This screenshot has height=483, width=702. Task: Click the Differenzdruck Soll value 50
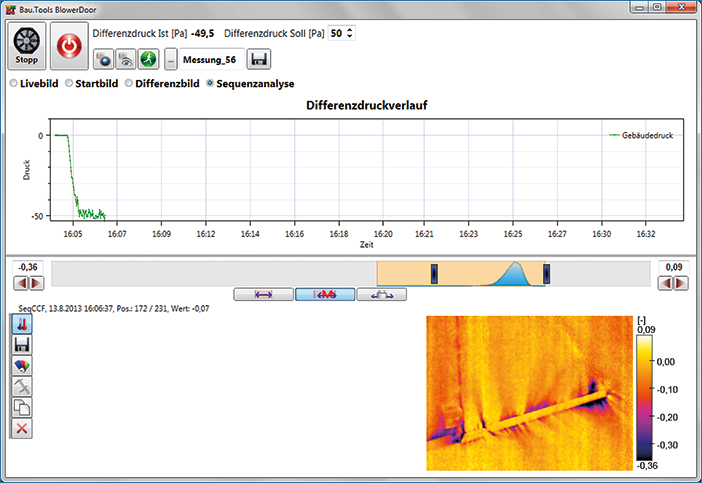(336, 33)
